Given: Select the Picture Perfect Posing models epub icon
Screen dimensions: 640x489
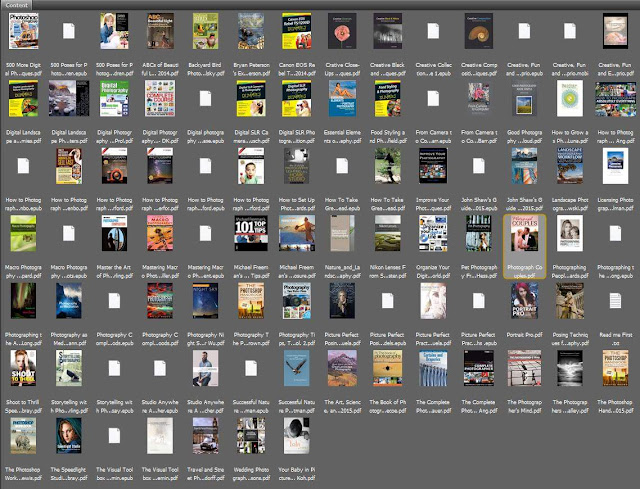Looking at the screenshot, I should tap(388, 301).
